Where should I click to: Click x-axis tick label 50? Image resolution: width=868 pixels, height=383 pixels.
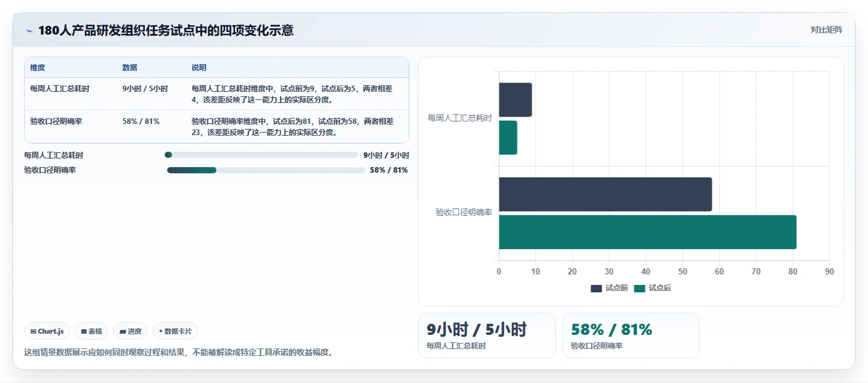pos(682,271)
